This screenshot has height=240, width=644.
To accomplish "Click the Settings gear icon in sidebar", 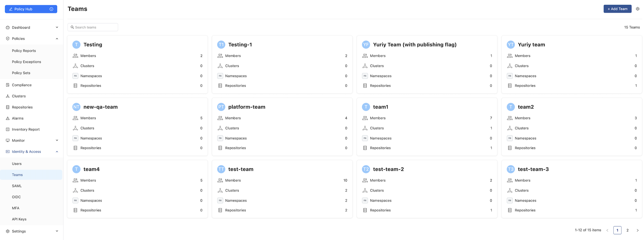I will 8,231.
